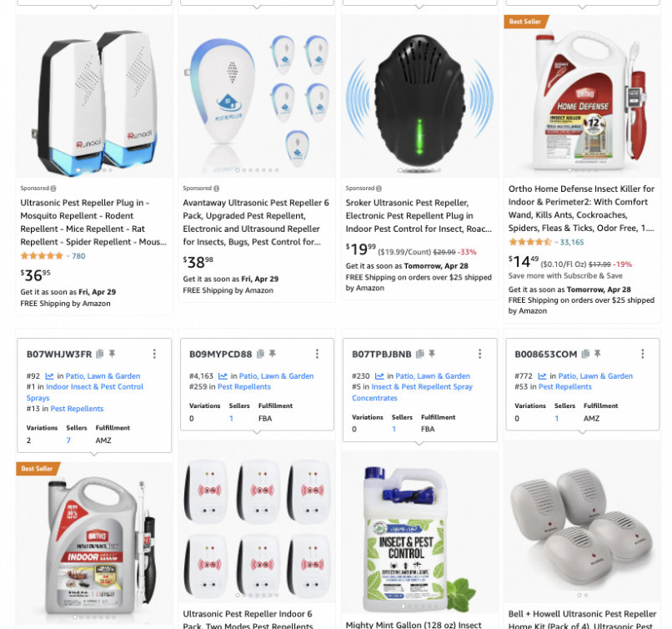The image size is (672, 629).
Task: Open the Ortho Home Defense Insect Killer title
Action: click(x=581, y=209)
